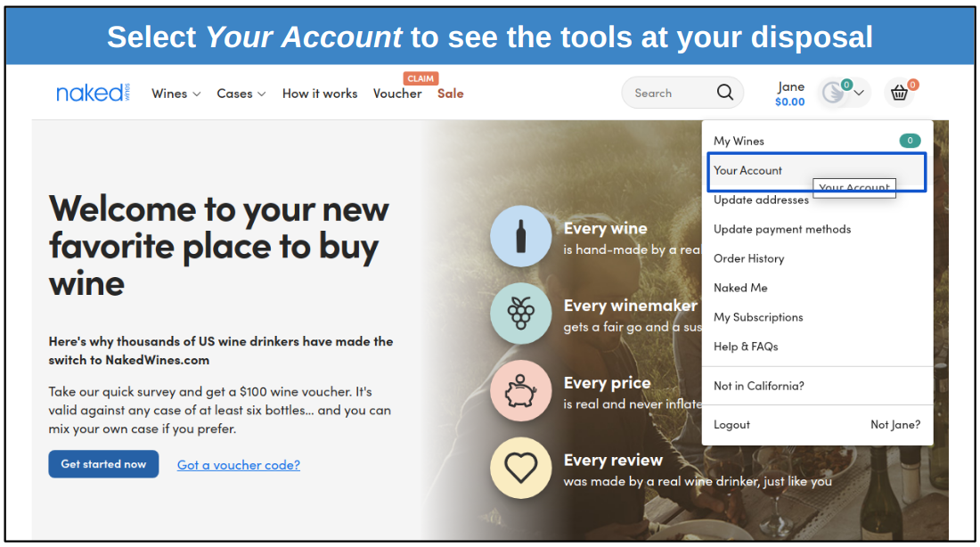Click the CLAIM badge above Voucher
This screenshot has width=980, height=547.
(x=421, y=78)
